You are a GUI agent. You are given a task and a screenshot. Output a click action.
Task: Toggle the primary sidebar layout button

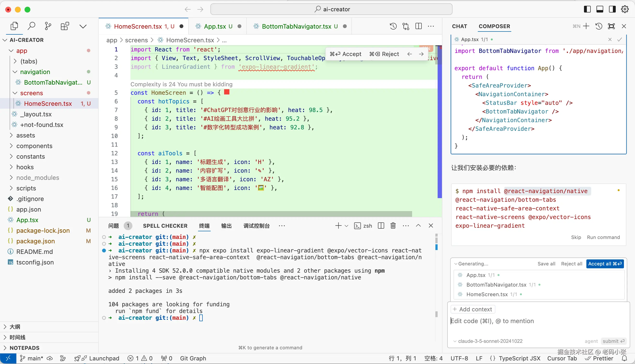[x=587, y=9]
